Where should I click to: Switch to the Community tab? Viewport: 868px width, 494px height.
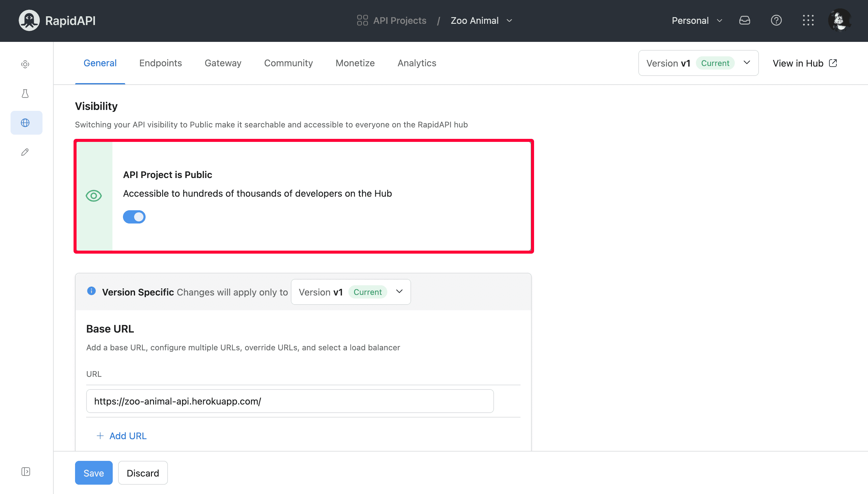click(x=288, y=63)
